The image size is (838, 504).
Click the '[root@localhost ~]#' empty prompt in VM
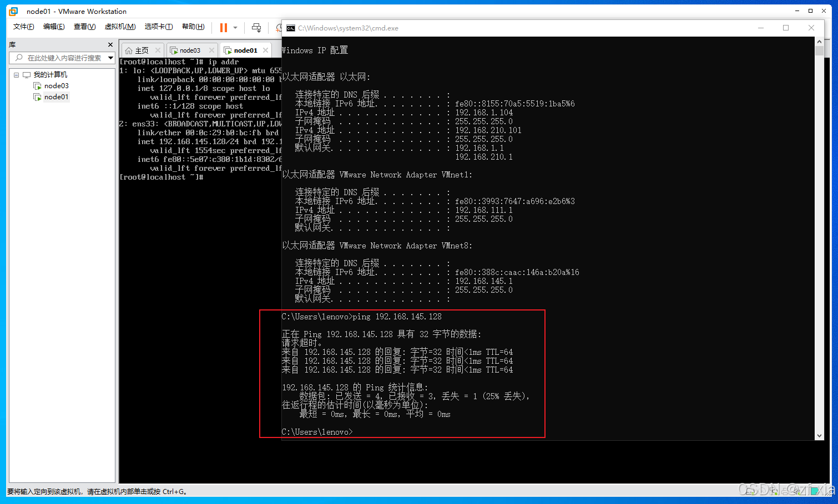(x=161, y=177)
